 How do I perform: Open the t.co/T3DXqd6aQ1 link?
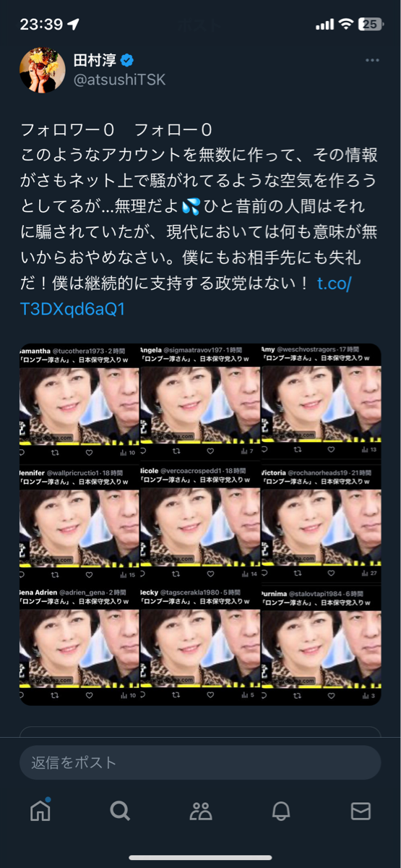click(x=185, y=296)
